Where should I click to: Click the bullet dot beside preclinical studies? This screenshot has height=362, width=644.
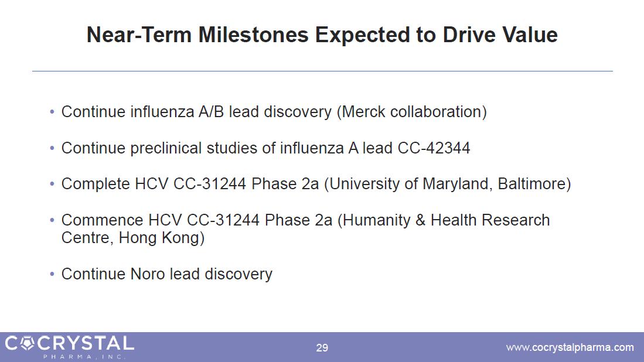click(52, 148)
